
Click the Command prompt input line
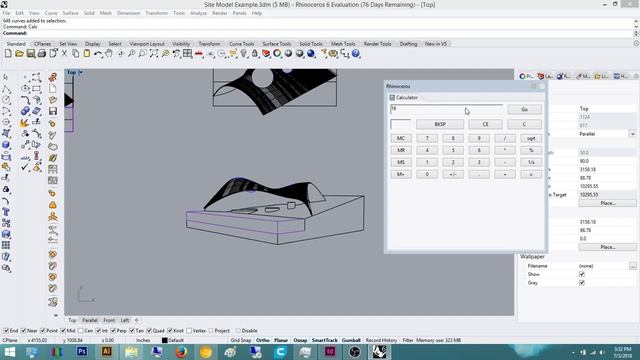tap(318, 33)
